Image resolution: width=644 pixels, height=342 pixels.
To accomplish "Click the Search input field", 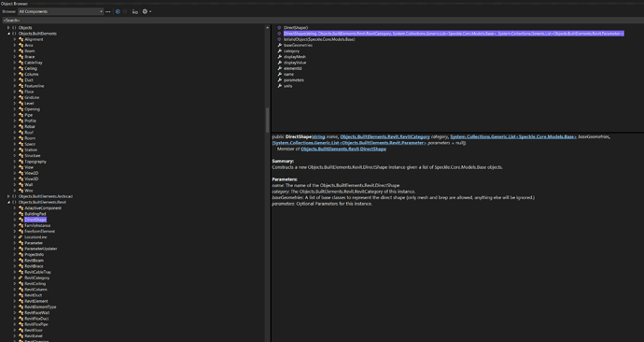I will tap(322, 21).
